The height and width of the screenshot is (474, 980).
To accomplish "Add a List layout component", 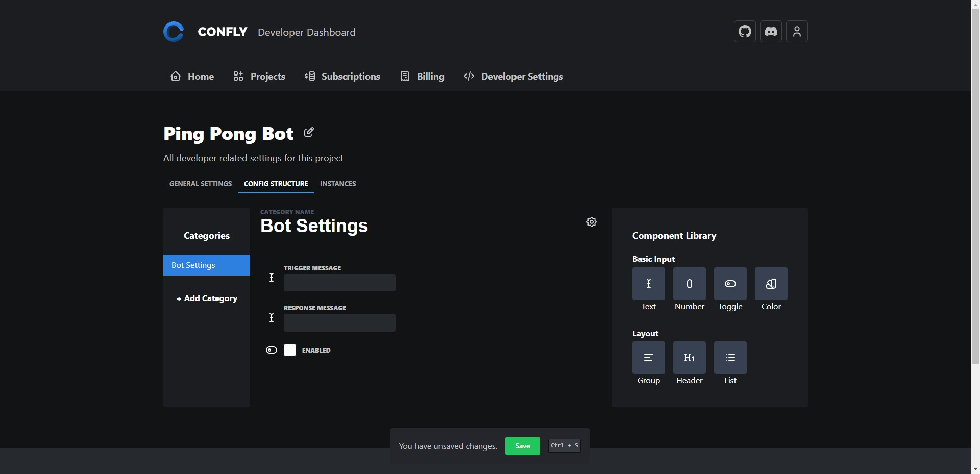I will [730, 358].
